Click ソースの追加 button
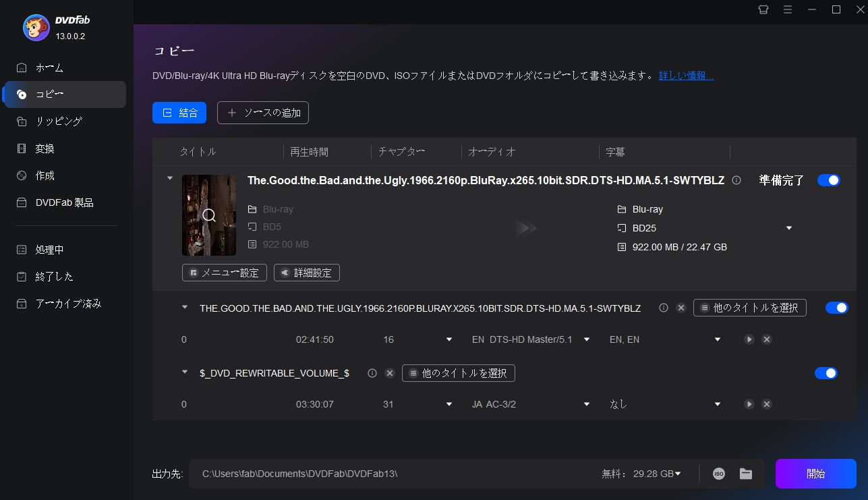This screenshot has width=868, height=500. (x=263, y=113)
